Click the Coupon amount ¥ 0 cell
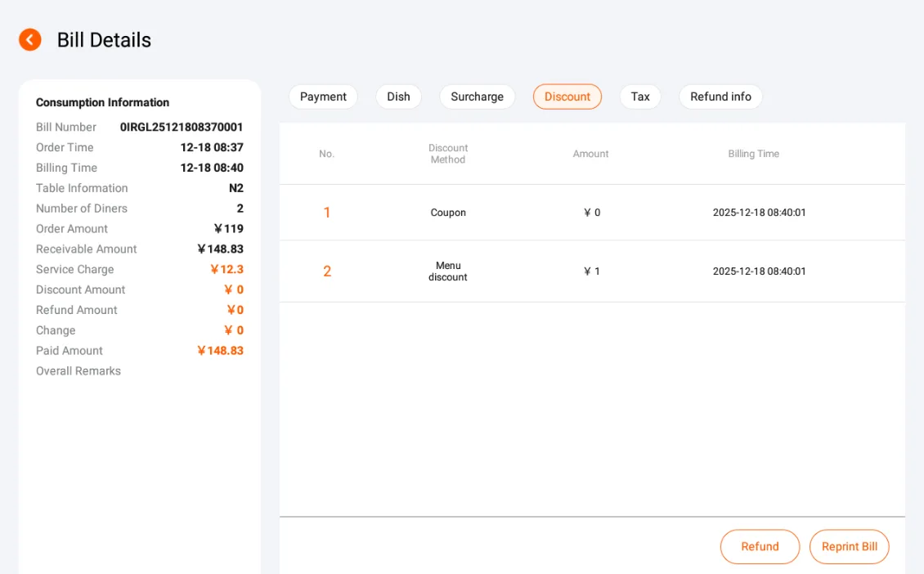This screenshot has height=574, width=924. pyautogui.click(x=592, y=212)
